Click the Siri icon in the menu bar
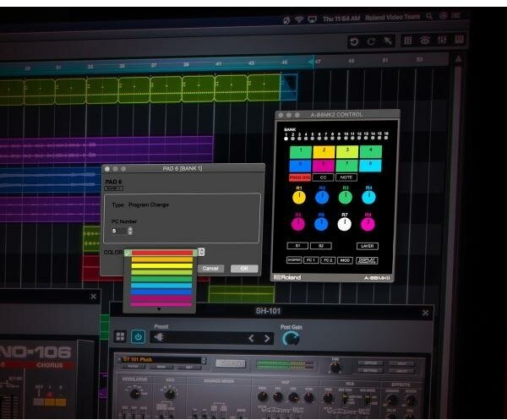Screen dimensions: 507x420 pos(443,16)
